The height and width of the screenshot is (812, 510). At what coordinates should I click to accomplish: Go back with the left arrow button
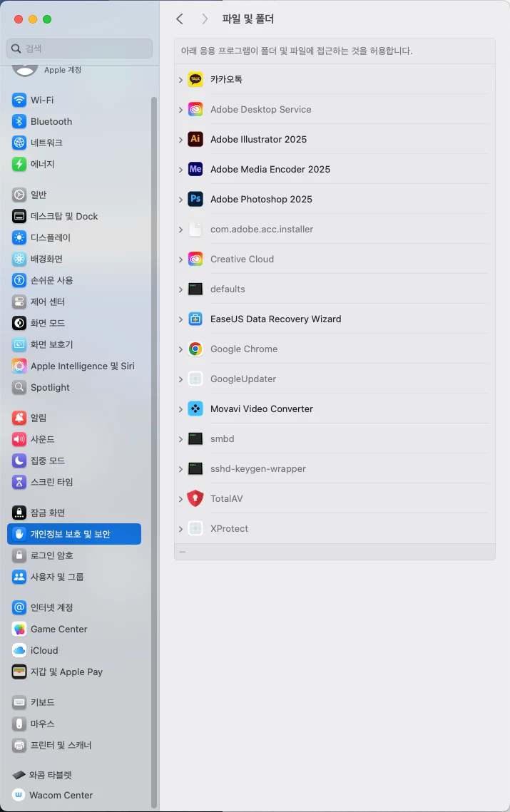[180, 19]
